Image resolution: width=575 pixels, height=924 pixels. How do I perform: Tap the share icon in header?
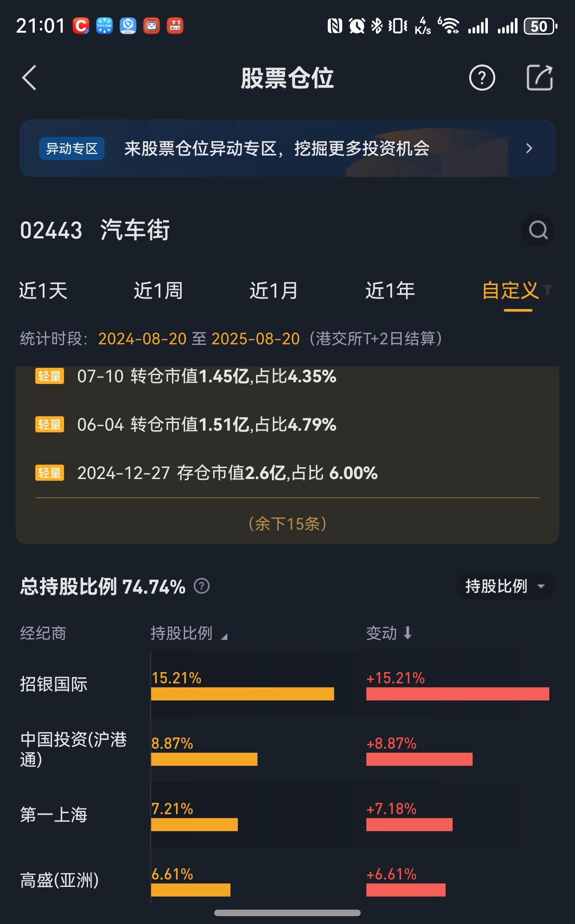point(540,78)
